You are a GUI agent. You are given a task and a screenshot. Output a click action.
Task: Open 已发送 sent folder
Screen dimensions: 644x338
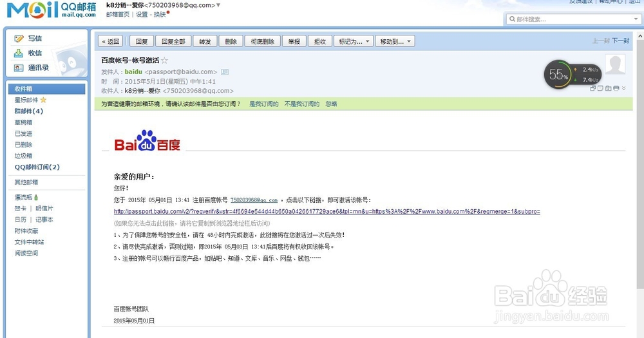(x=23, y=133)
